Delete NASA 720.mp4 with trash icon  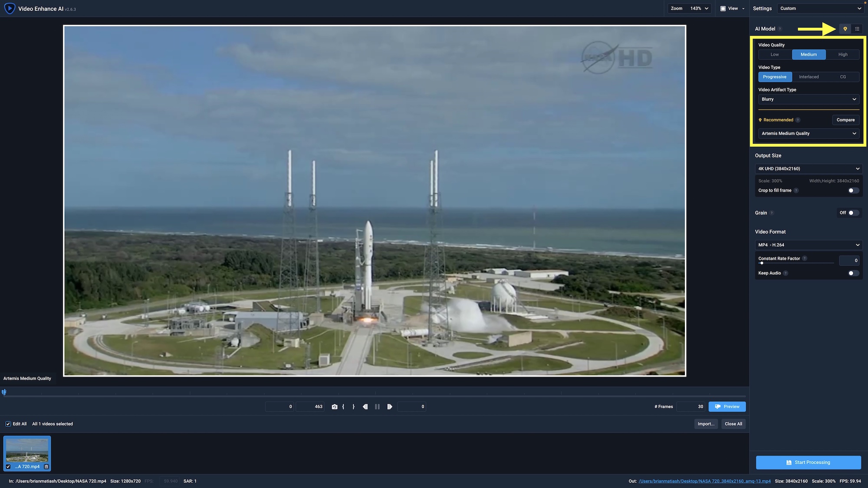46,467
